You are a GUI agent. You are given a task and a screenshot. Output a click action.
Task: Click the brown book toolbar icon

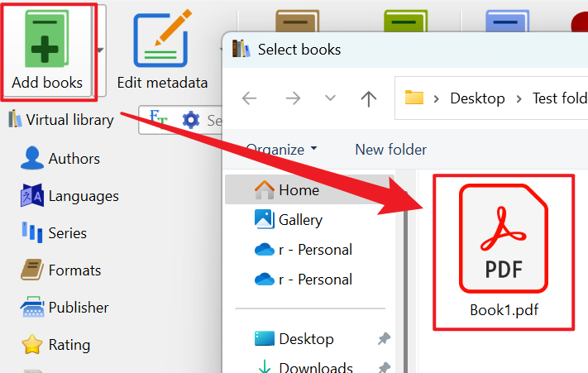(x=297, y=21)
